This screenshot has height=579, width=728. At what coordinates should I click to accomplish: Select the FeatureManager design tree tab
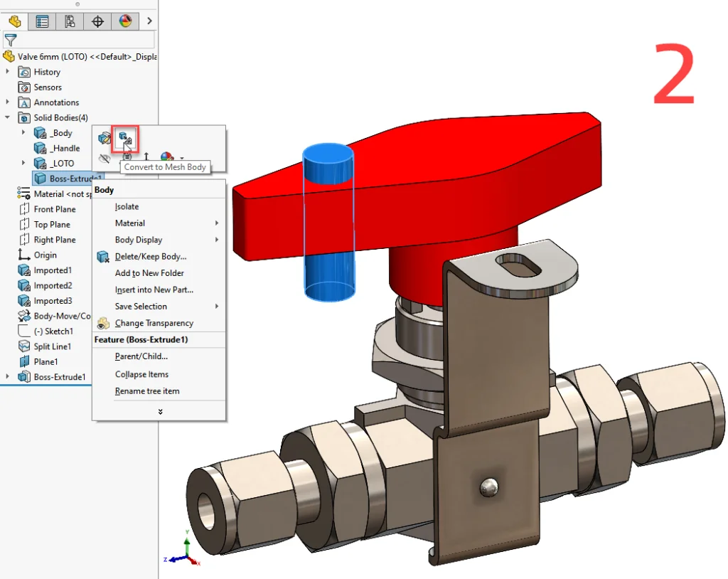tap(15, 21)
